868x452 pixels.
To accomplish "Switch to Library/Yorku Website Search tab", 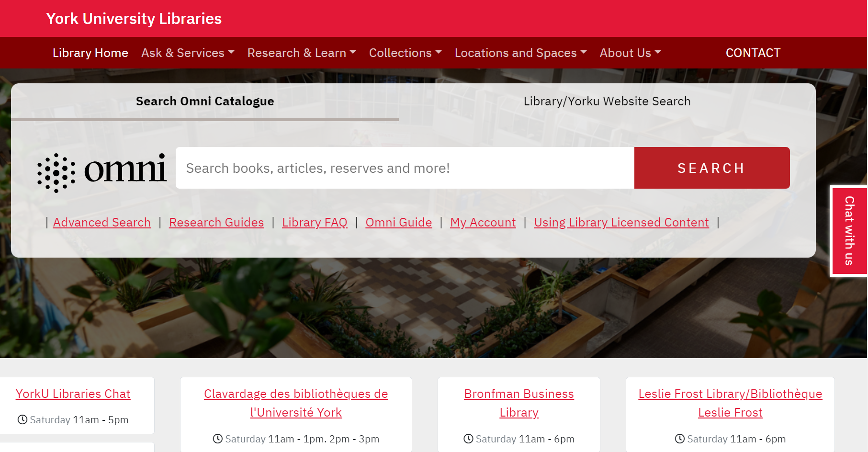I will tap(607, 102).
